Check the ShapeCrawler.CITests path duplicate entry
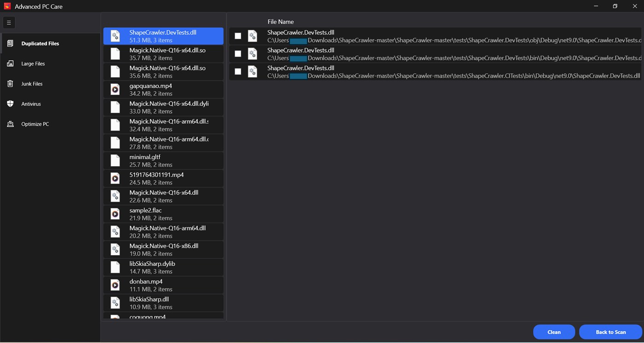This screenshot has width=644, height=343. pos(238,71)
